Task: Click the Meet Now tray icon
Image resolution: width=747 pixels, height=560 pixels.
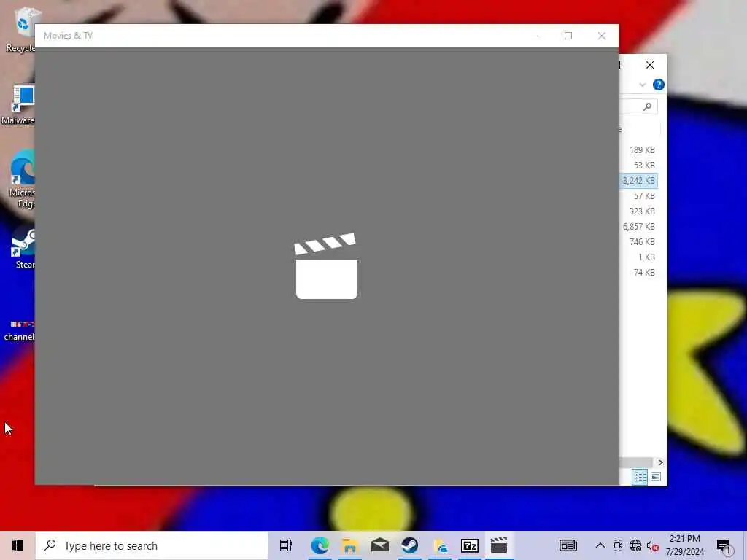Action: click(x=618, y=545)
